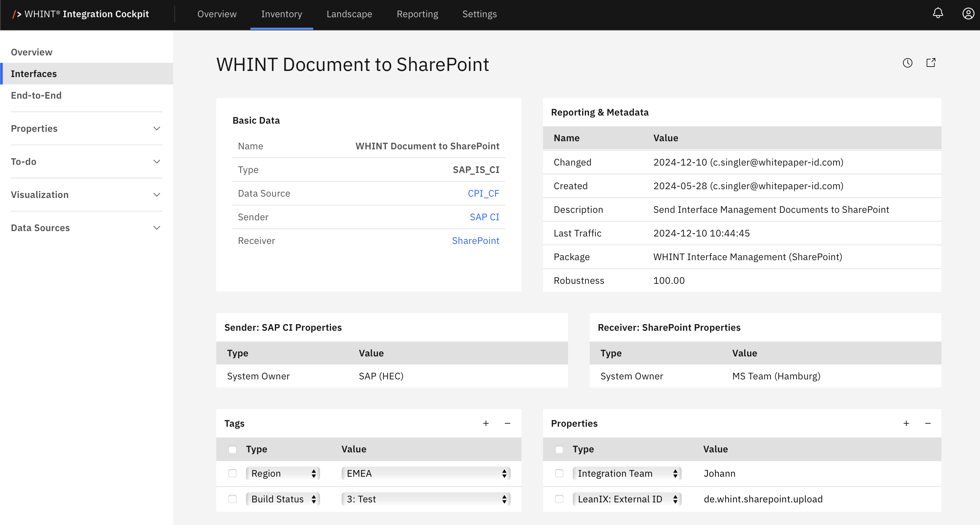
Task: Expand the Data Sources sidebar section
Action: [87, 228]
